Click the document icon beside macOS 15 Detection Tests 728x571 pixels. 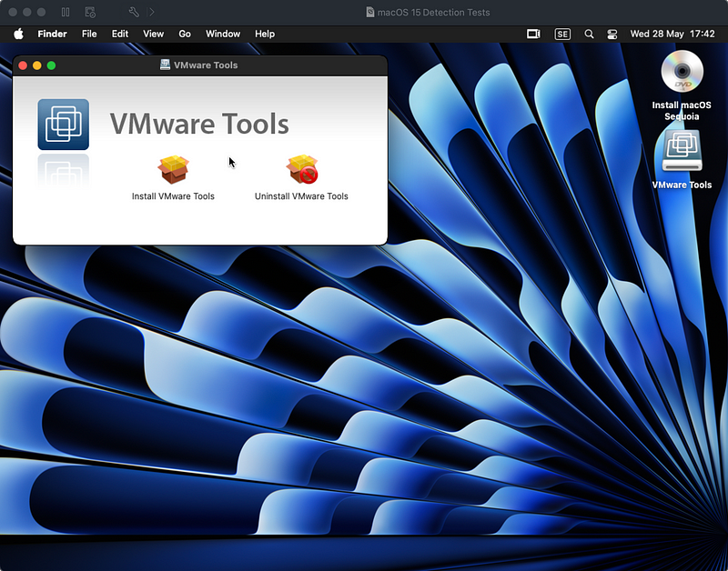click(370, 12)
